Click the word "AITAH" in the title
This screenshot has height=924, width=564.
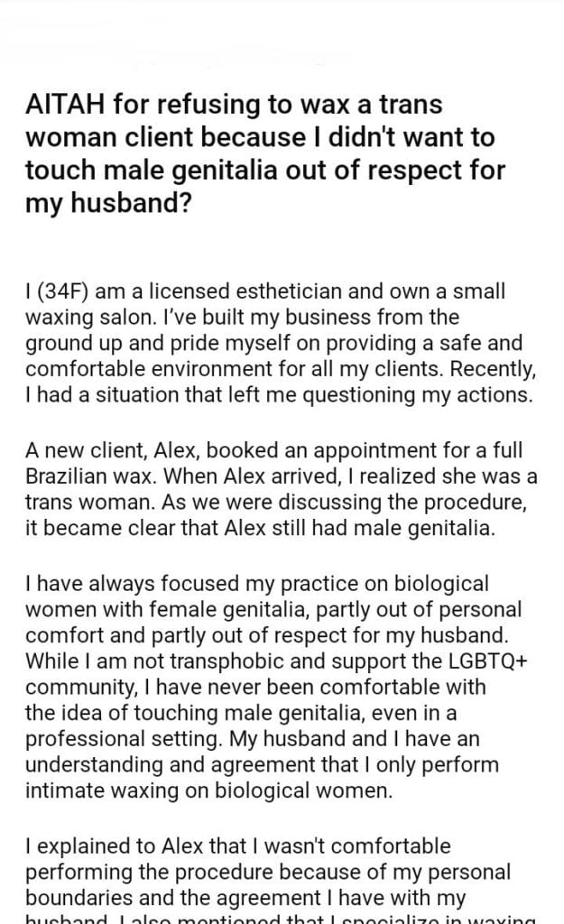pos(66,106)
